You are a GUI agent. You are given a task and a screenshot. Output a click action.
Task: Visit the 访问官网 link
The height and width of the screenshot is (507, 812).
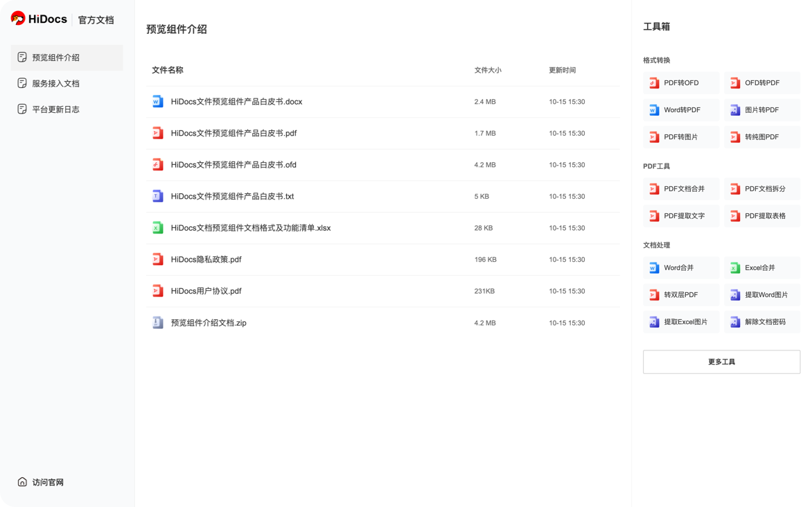click(x=40, y=482)
